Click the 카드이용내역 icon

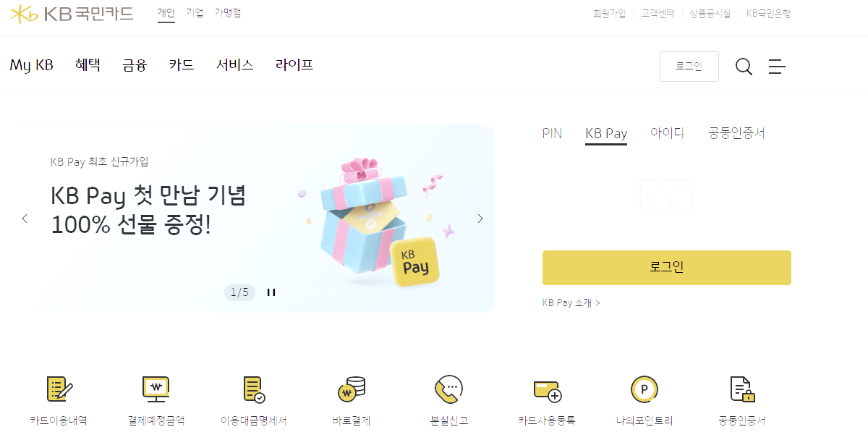click(x=59, y=389)
